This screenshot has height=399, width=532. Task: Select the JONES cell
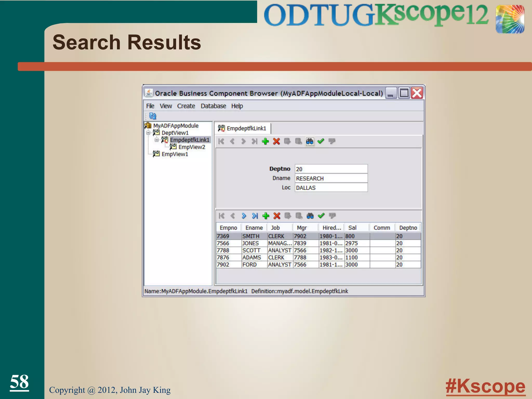[x=254, y=243]
